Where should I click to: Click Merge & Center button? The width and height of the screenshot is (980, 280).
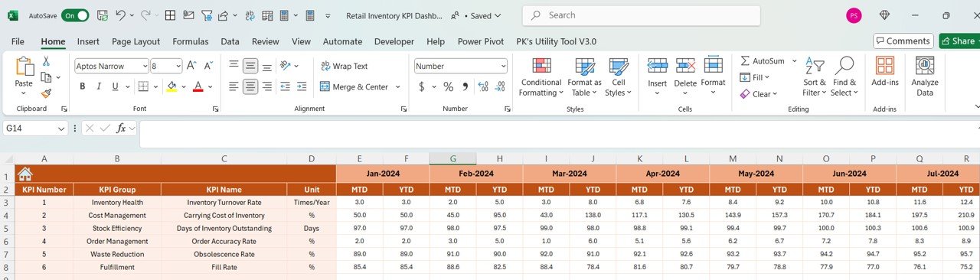pyautogui.click(x=354, y=86)
